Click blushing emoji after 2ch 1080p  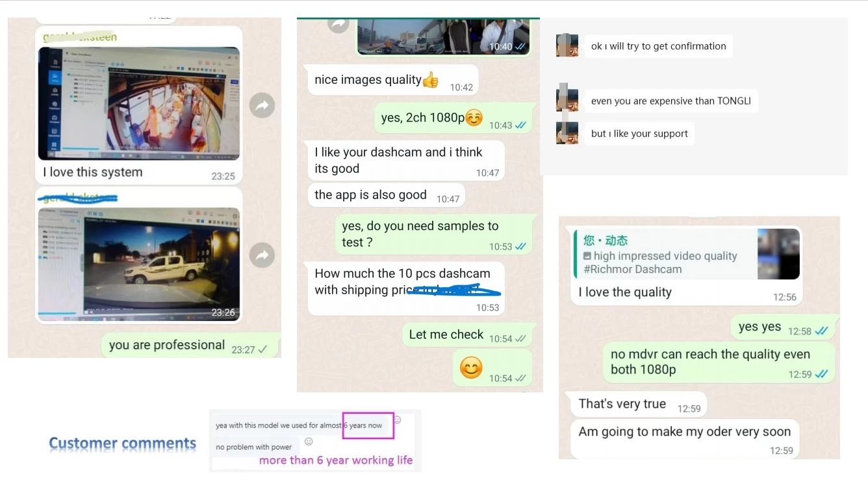pos(474,118)
